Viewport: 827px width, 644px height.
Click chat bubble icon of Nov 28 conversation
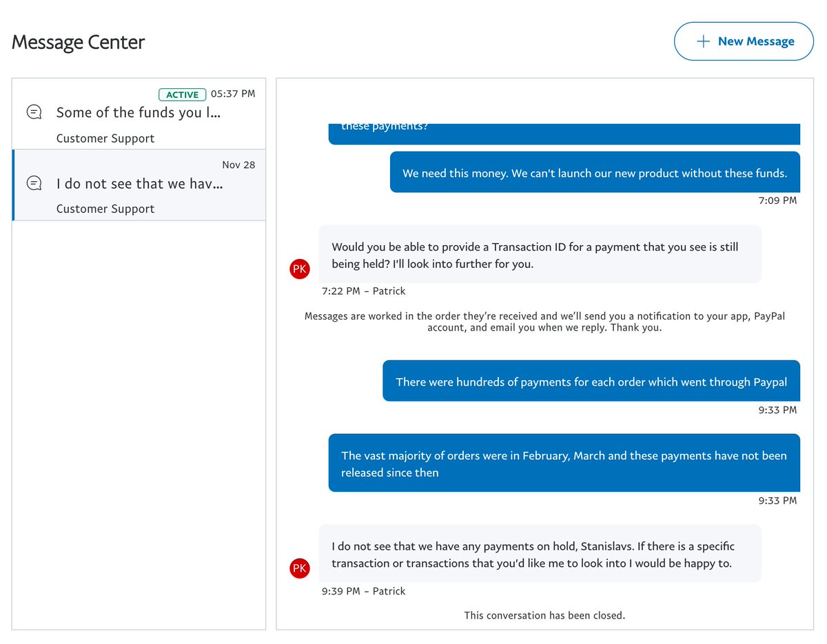[34, 183]
